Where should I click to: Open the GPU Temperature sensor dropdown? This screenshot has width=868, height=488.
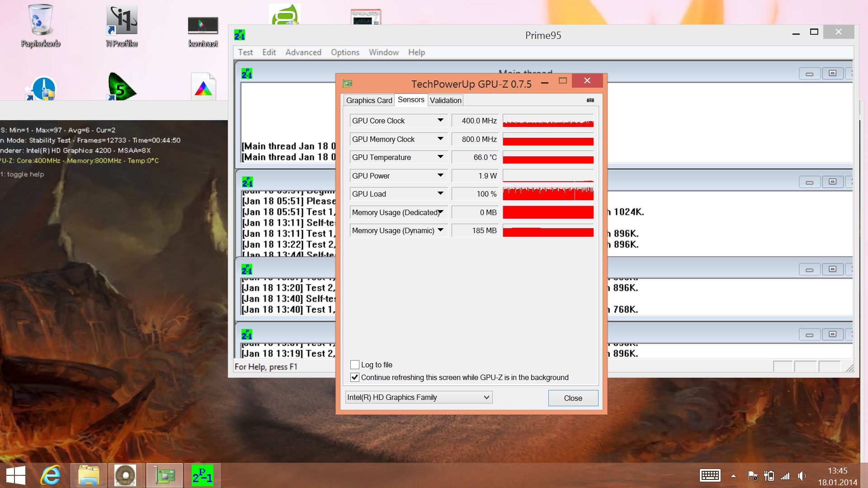(440, 157)
